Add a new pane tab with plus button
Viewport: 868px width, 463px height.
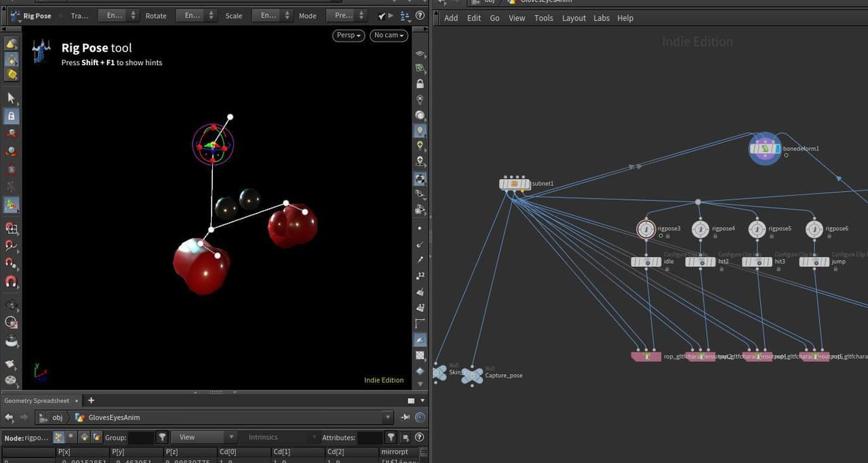(x=92, y=401)
